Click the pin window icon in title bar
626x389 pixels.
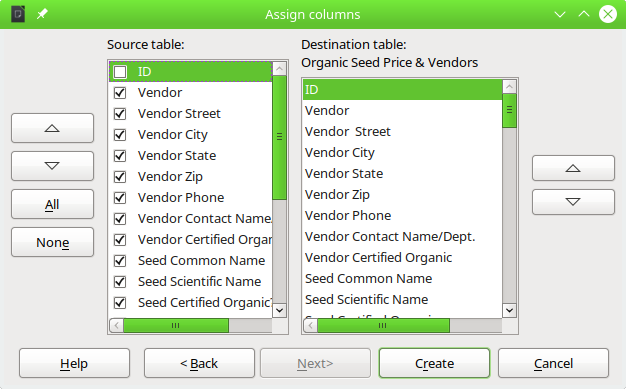42,14
